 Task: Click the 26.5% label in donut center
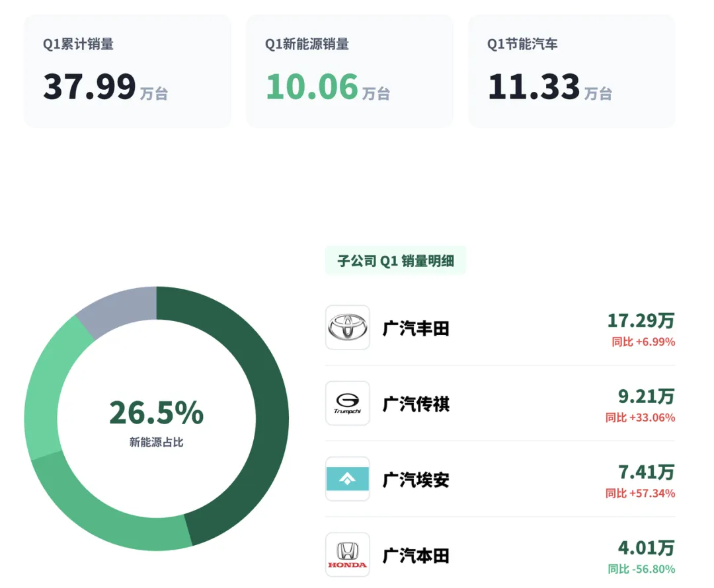pyautogui.click(x=156, y=413)
